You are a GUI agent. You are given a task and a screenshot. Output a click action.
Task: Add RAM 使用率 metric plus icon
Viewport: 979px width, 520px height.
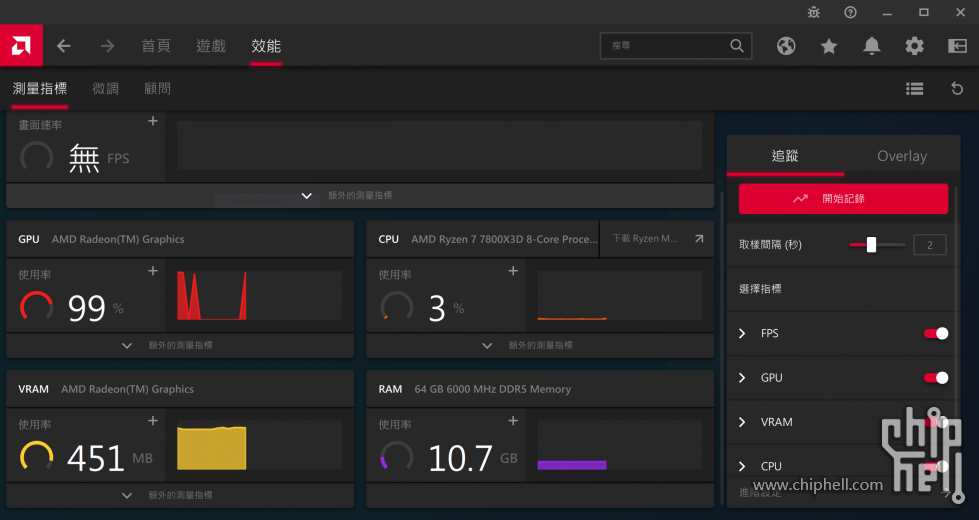point(513,421)
